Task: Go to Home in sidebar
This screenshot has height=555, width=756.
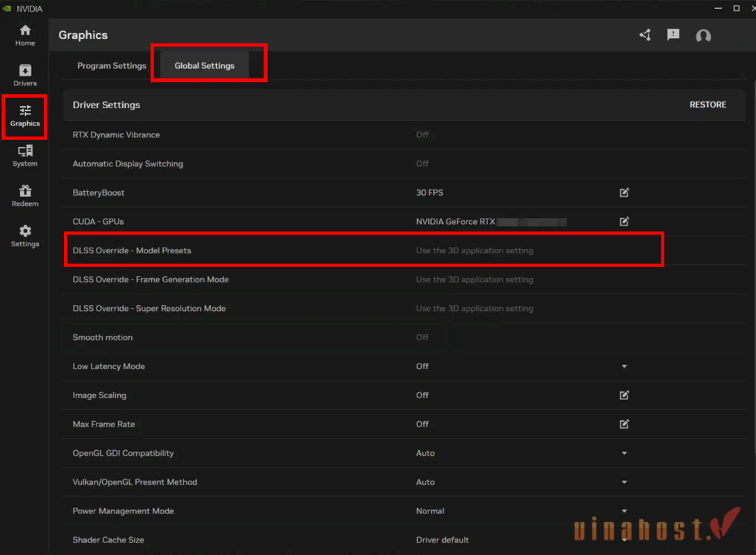Action: (25, 35)
